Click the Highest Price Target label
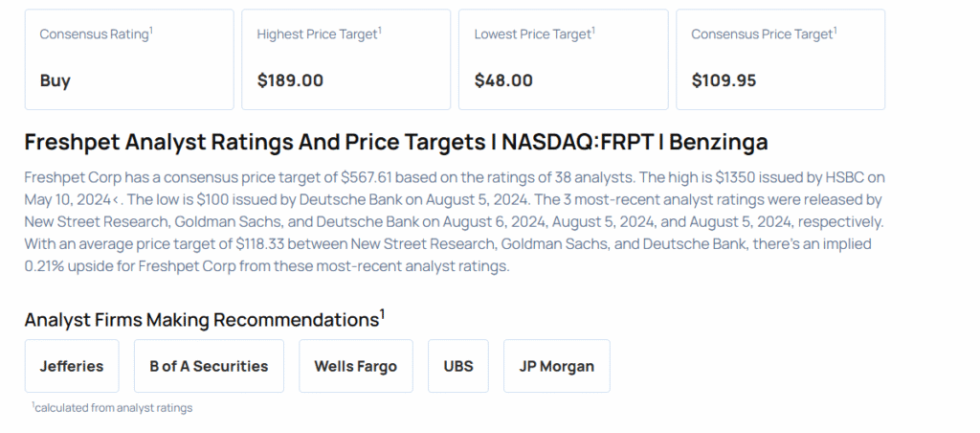The width and height of the screenshot is (980, 433). [x=319, y=34]
